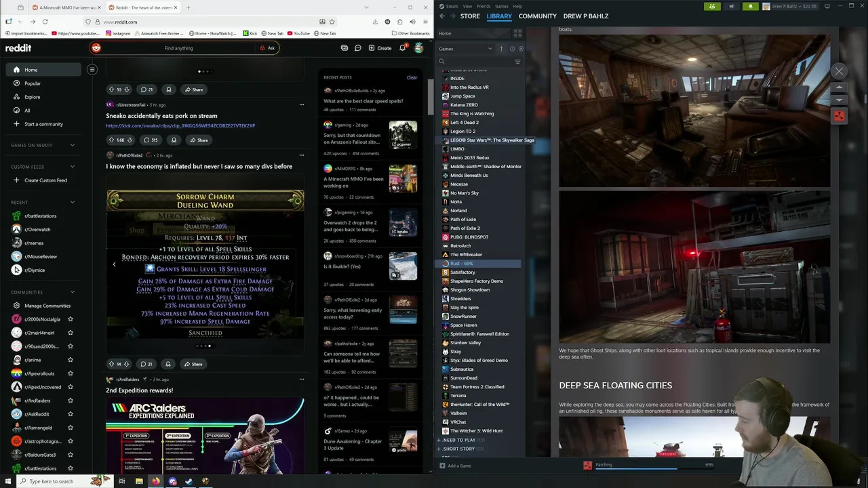Open Steam View menu
868x488 pixels.
coord(467,6)
